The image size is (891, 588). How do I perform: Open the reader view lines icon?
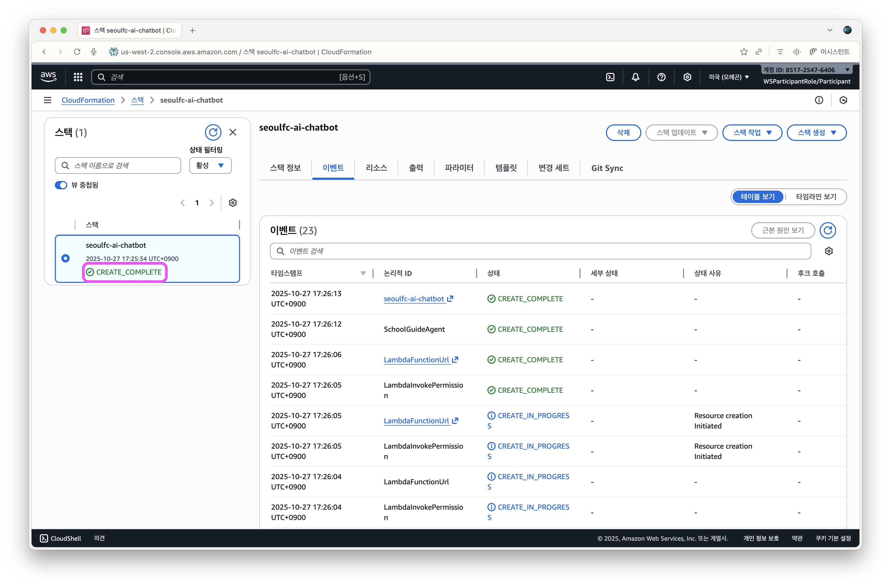coord(780,52)
